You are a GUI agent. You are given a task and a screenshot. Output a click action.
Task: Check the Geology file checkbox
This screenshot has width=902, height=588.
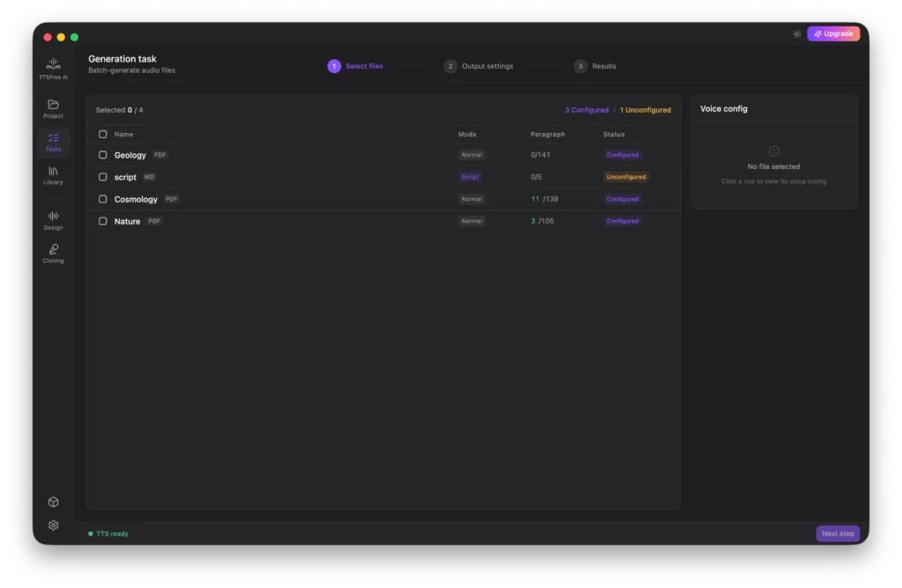coord(102,155)
